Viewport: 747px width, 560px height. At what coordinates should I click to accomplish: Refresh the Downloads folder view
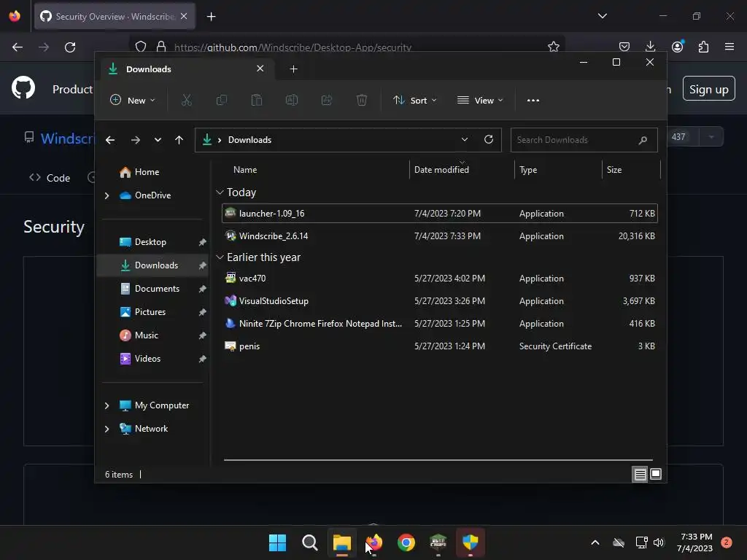point(488,139)
